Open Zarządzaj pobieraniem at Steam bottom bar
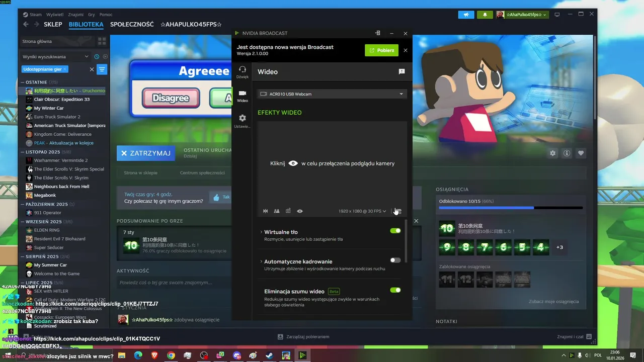The width and height of the screenshot is (644, 362). pyautogui.click(x=303, y=337)
